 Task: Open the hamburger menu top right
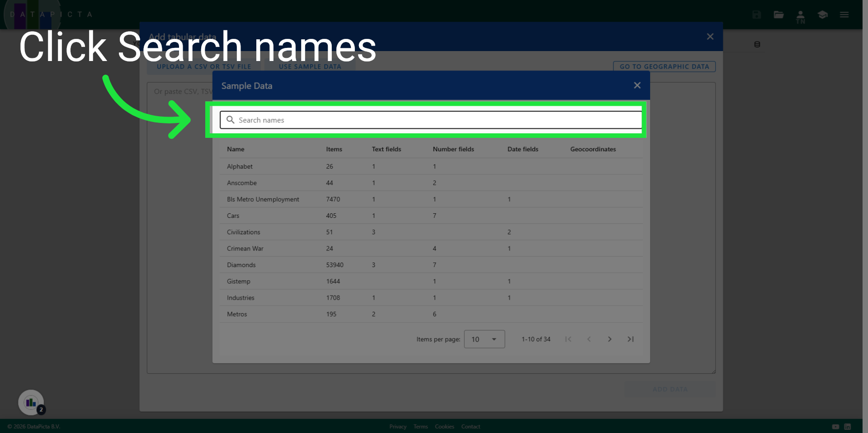[x=844, y=14]
